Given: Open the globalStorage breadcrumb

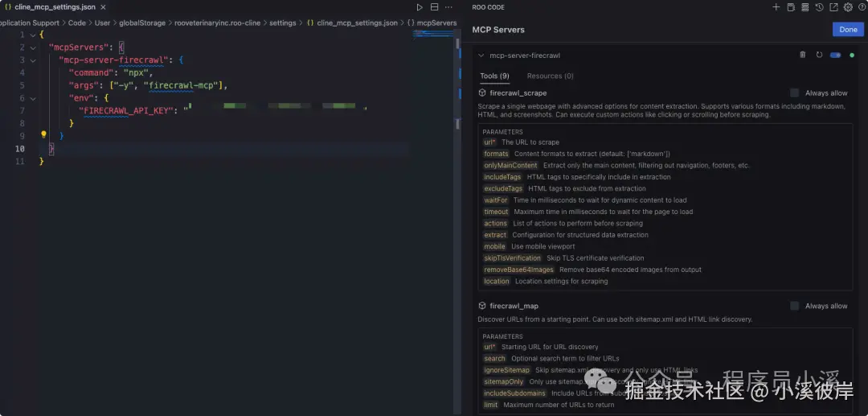Looking at the screenshot, I should (x=142, y=23).
